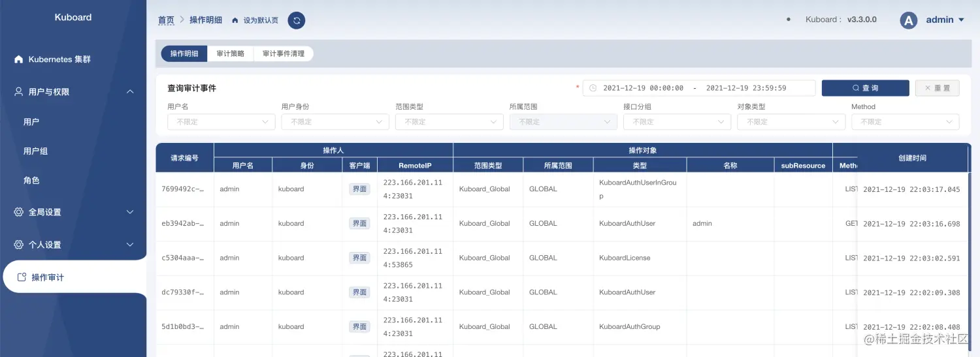This screenshot has width=980, height=357.
Task: Click the 首页 breadcrumb link
Action: [166, 20]
